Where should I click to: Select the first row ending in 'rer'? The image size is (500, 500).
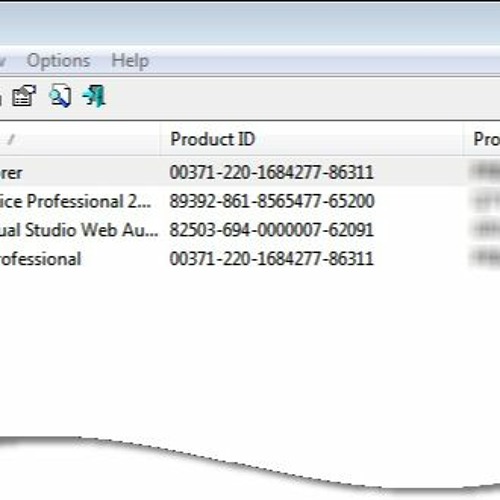click(250, 173)
